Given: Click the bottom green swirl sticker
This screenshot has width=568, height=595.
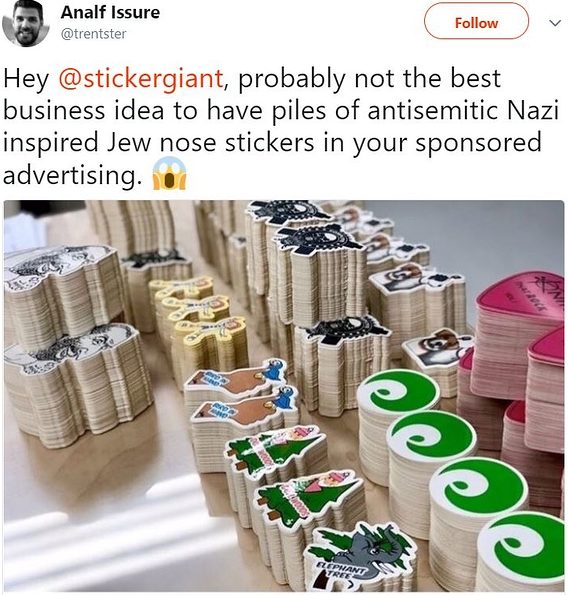Looking at the screenshot, I should [522, 546].
